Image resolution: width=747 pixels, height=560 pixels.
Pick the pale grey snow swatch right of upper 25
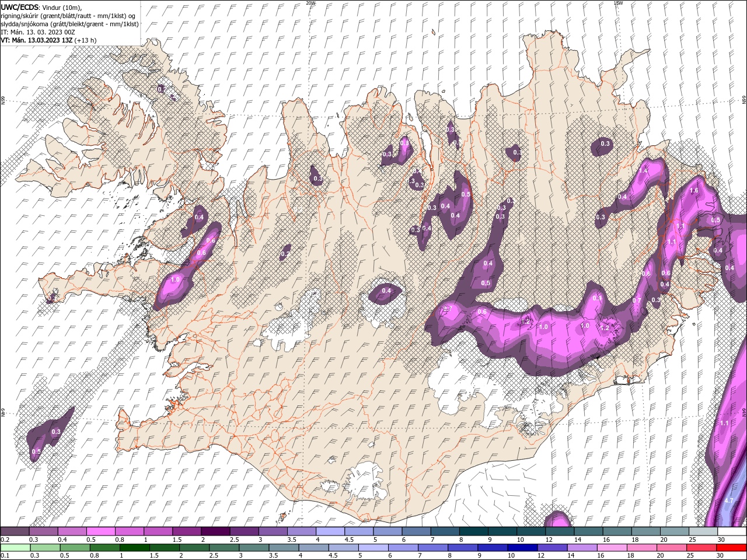pyautogui.click(x=703, y=531)
